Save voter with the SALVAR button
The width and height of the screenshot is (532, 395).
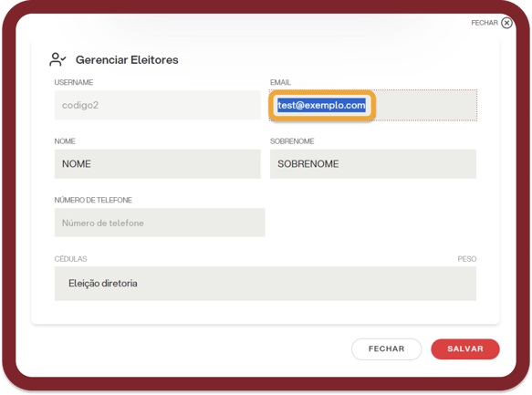(465, 348)
